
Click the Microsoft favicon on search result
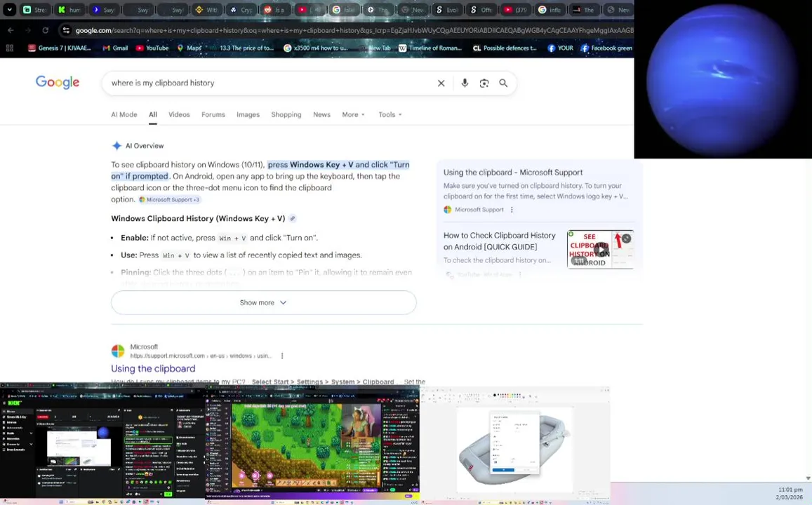click(118, 351)
